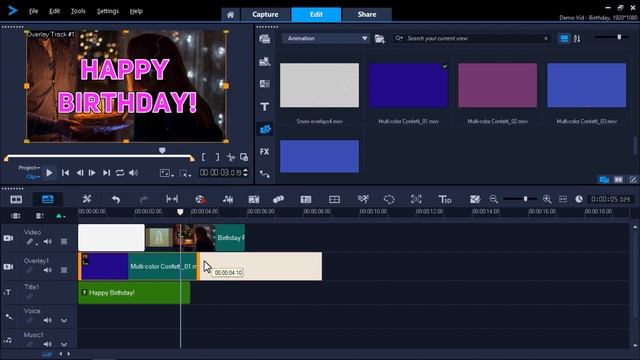Open the Title library (T icon)

(x=264, y=107)
